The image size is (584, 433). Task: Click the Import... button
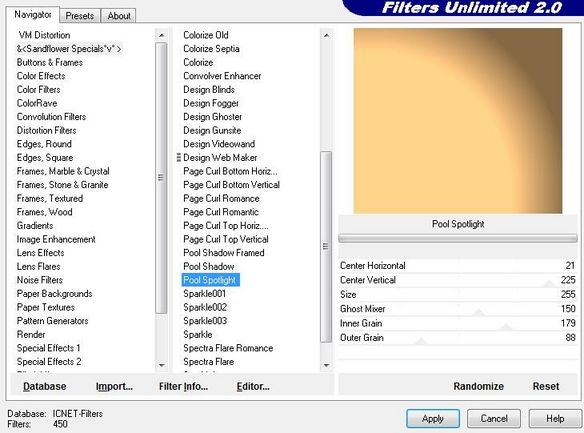pyautogui.click(x=114, y=386)
